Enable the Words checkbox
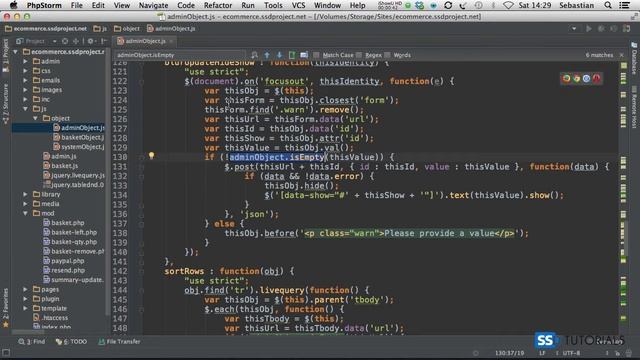This screenshot has height=360, width=640. tap(387, 55)
